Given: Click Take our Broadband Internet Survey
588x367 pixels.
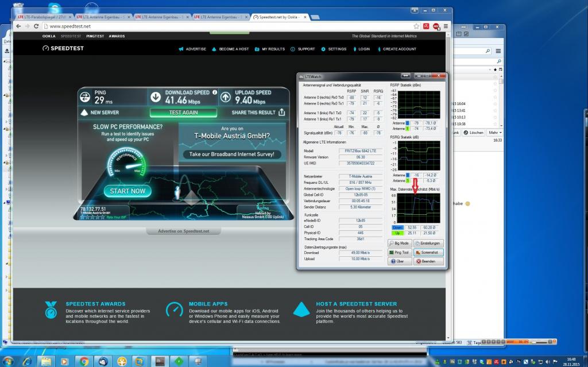Looking at the screenshot, I should pyautogui.click(x=232, y=154).
